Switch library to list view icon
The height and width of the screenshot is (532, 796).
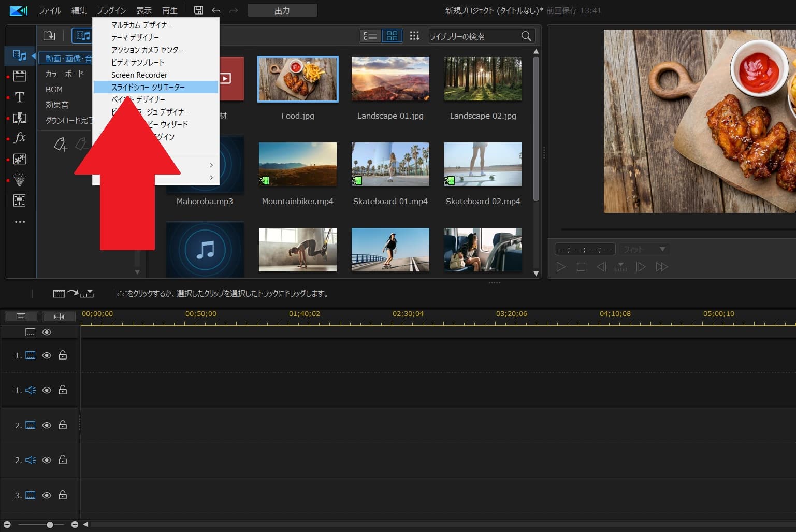(370, 36)
